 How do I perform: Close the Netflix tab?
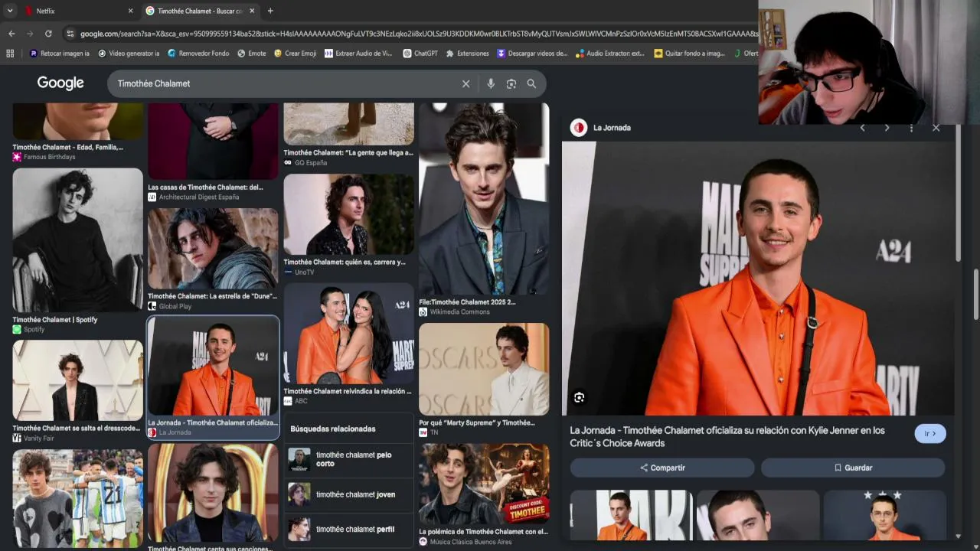pyautogui.click(x=130, y=11)
